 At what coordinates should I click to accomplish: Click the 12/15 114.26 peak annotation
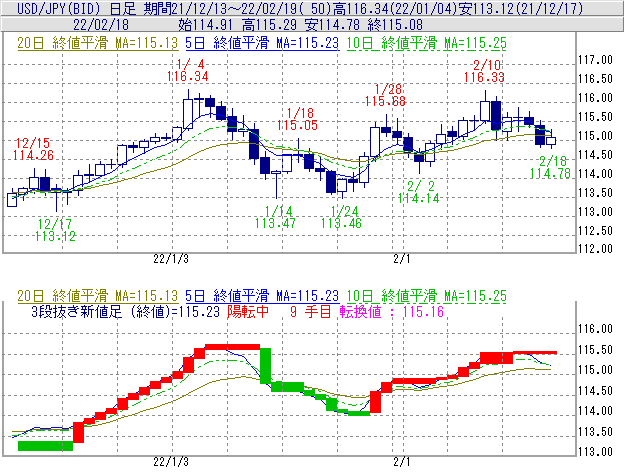click(x=33, y=149)
